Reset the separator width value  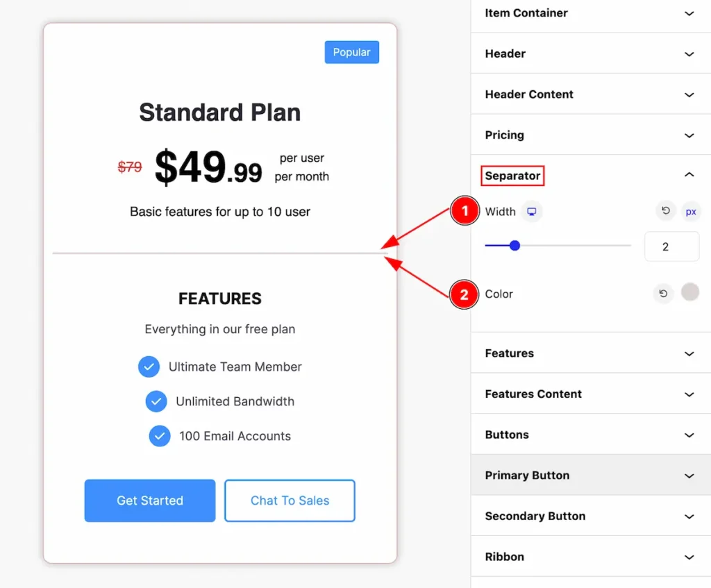(666, 211)
